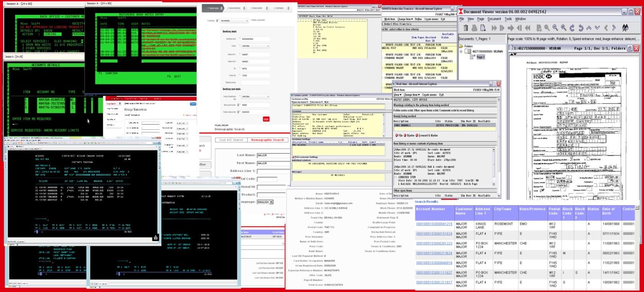
Task: Click restore icon of inner 1:40271500000000 document window
Action: pos(629,48)
